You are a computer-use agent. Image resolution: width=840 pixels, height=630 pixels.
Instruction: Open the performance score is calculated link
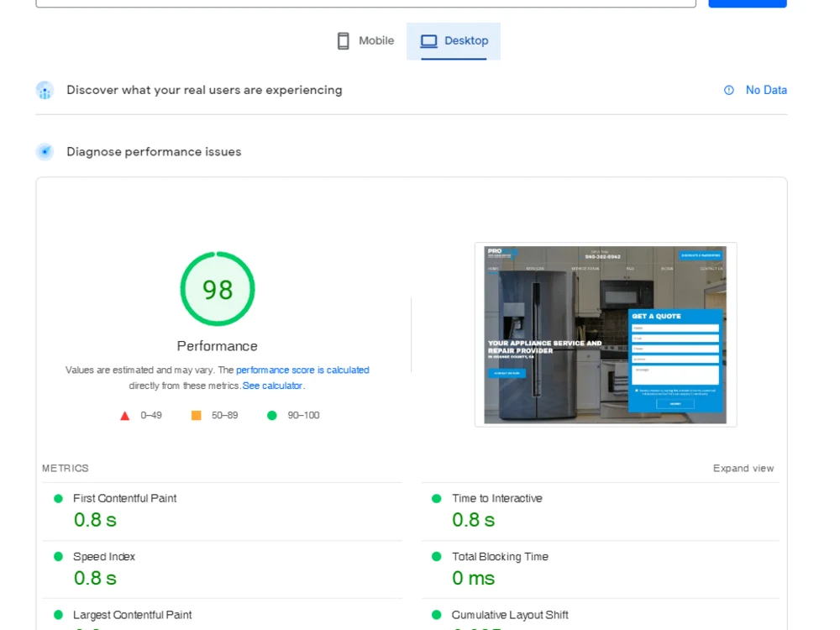click(302, 370)
